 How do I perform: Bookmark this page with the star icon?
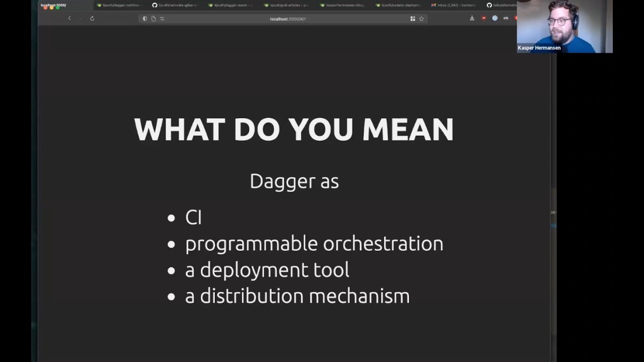[x=422, y=19]
